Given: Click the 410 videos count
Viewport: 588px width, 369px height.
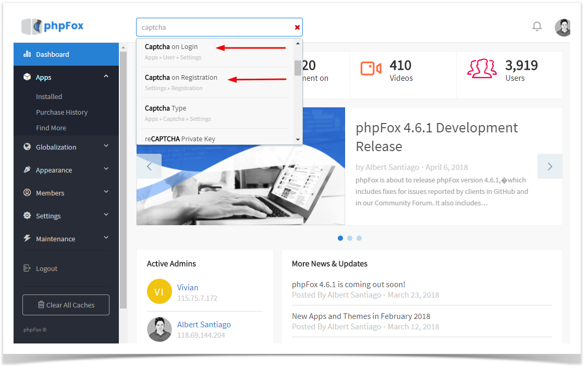Looking at the screenshot, I should click(400, 65).
